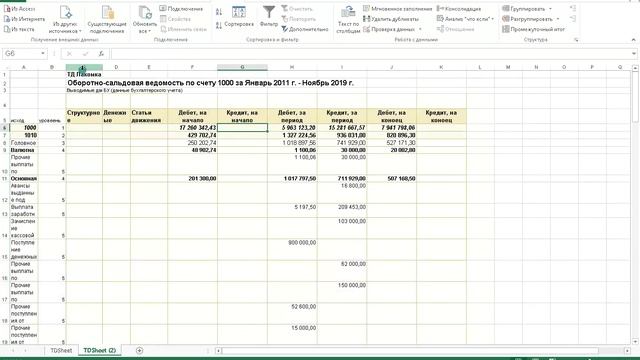Open the Сортировка dialog

[x=239, y=17]
